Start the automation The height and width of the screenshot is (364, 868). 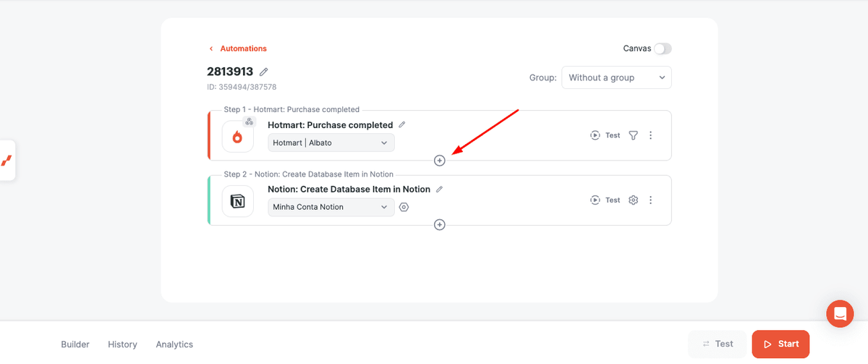point(780,344)
